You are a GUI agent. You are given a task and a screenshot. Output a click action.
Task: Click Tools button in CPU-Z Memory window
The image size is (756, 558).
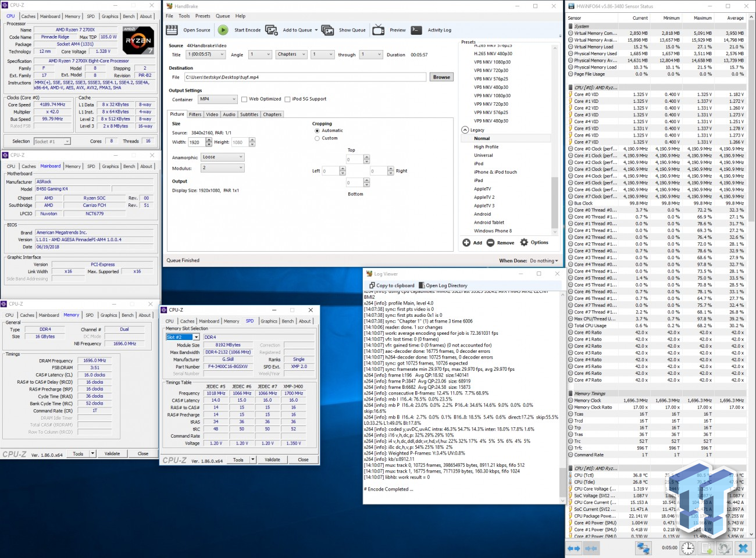pos(78,454)
